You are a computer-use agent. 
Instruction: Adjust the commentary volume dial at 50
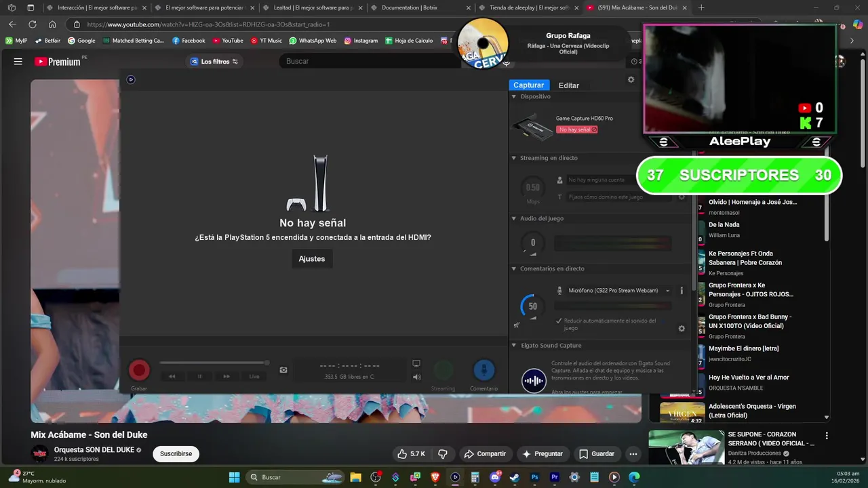point(532,306)
